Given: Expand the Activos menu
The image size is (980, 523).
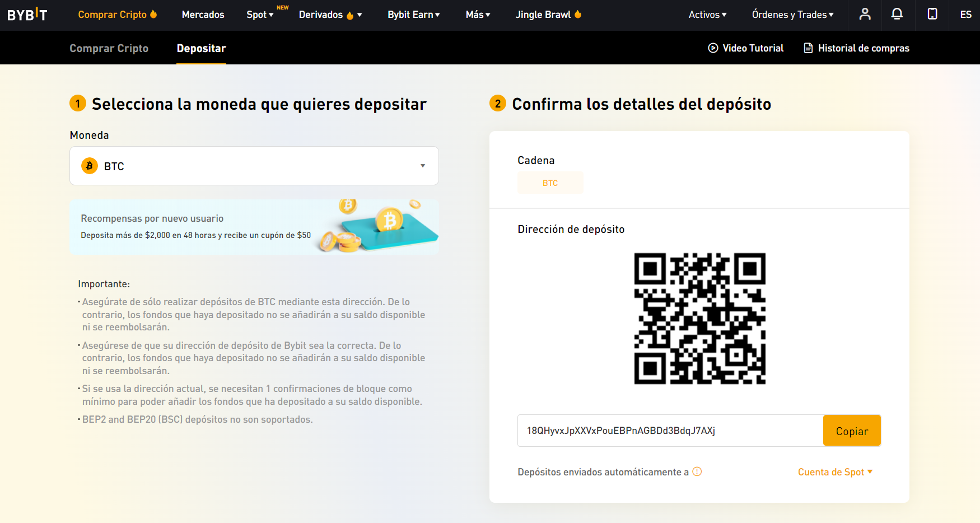Looking at the screenshot, I should [707, 15].
